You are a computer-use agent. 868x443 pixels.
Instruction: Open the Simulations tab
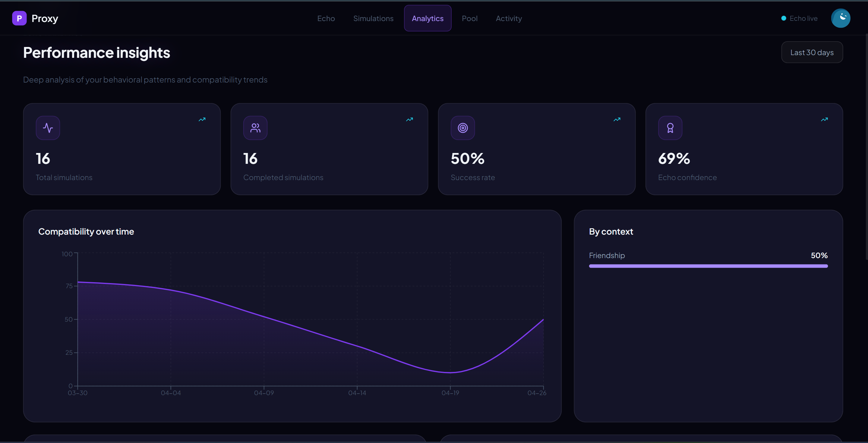pyautogui.click(x=373, y=18)
